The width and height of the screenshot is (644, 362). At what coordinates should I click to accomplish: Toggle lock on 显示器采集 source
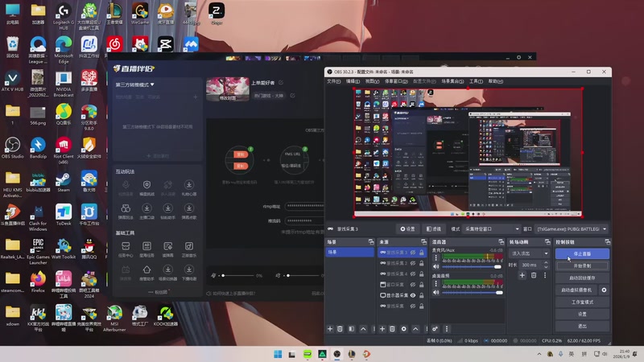tap(421, 295)
